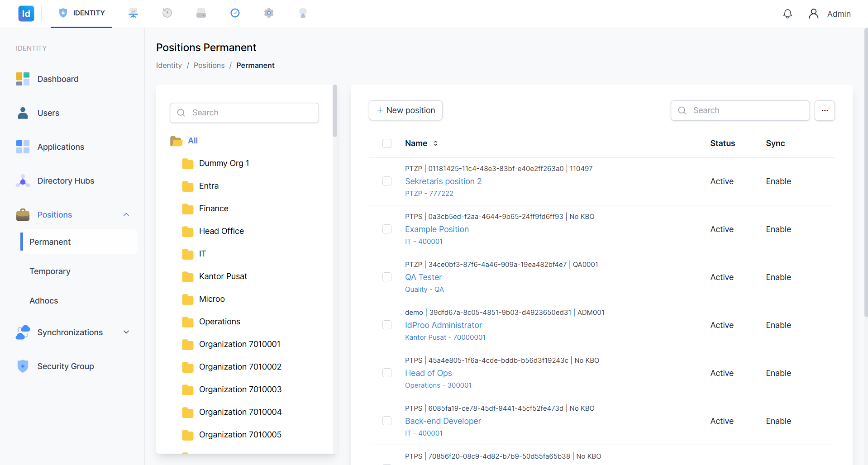Check the select-all checkbox in table header
This screenshot has height=465, width=868.
click(387, 143)
